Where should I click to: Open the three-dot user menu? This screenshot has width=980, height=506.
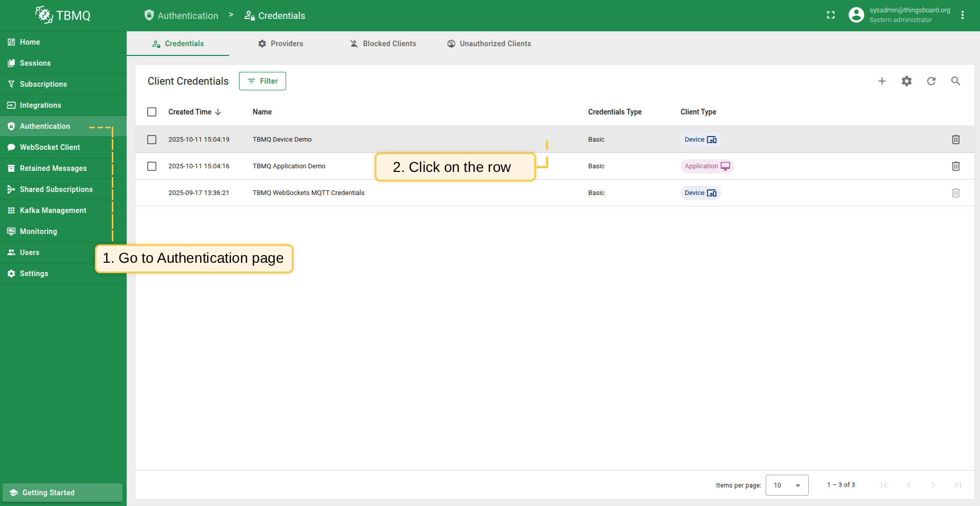tap(962, 15)
